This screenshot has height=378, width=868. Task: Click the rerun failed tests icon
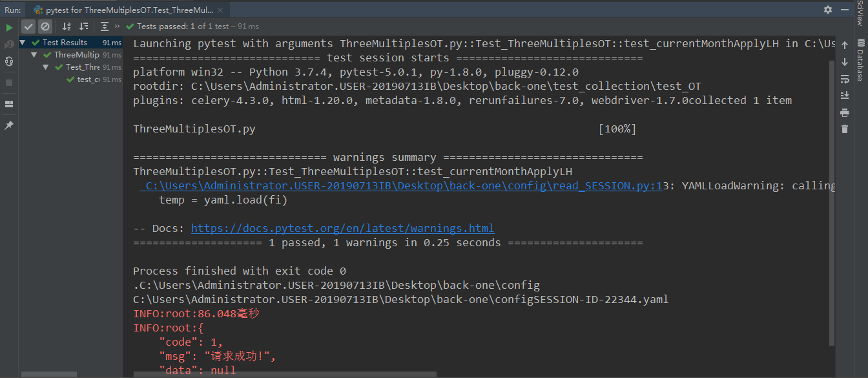[x=9, y=45]
